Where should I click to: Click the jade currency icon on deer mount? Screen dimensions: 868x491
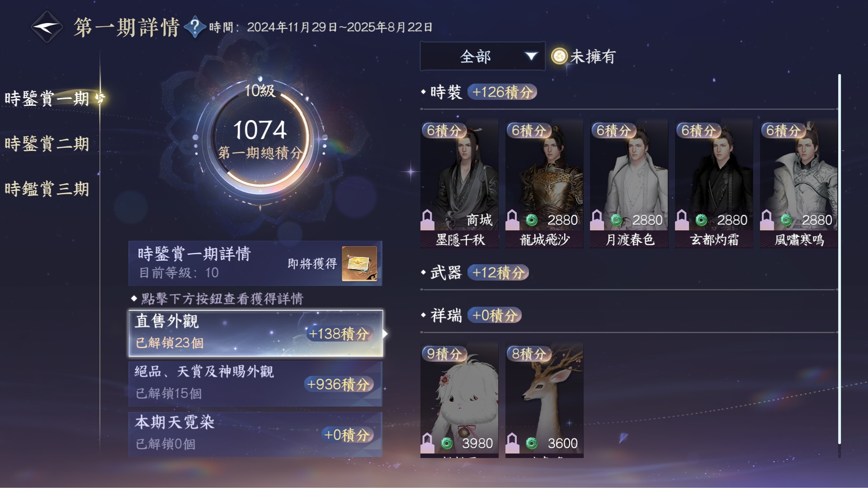pos(532,444)
